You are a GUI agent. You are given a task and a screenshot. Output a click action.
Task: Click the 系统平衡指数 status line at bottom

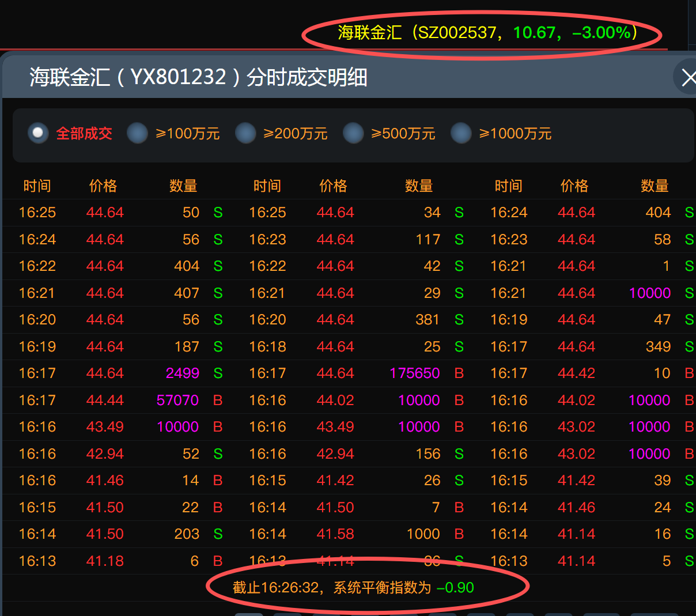click(x=353, y=588)
